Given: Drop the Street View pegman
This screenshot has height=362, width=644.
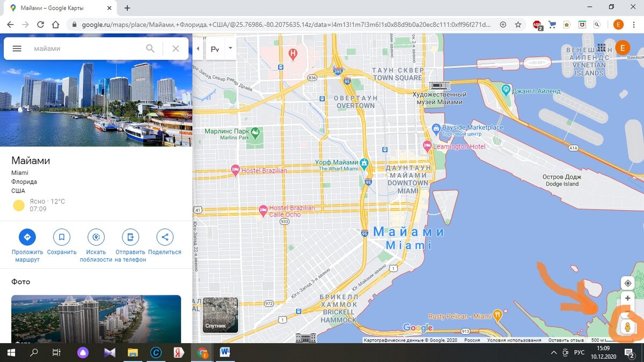Looking at the screenshot, I should pyautogui.click(x=626, y=327).
